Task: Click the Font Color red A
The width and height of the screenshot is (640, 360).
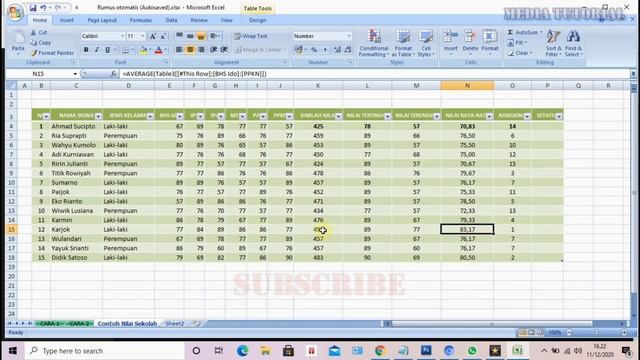Action: pos(158,50)
